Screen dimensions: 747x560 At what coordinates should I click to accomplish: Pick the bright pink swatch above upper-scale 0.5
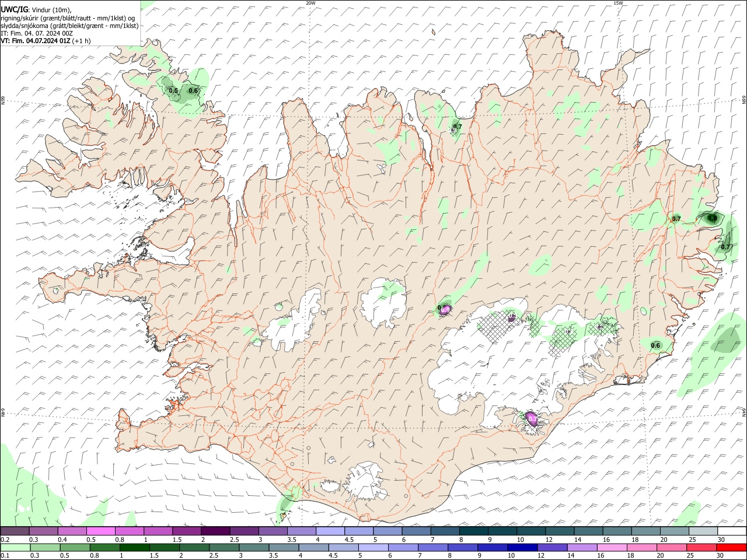(x=100, y=531)
